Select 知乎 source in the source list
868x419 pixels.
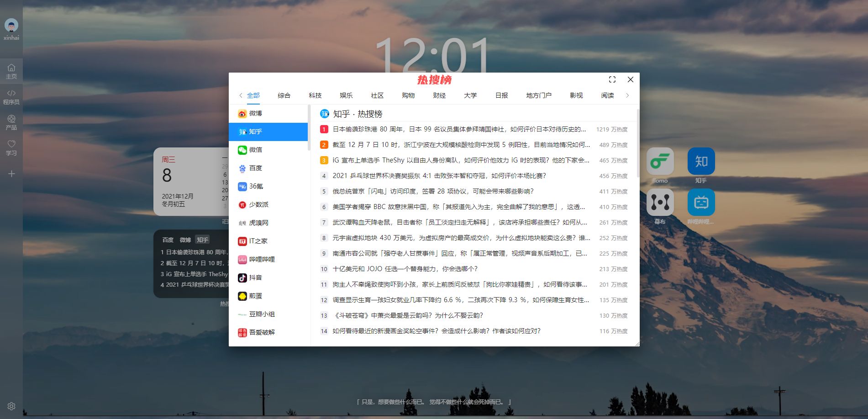pyautogui.click(x=268, y=131)
